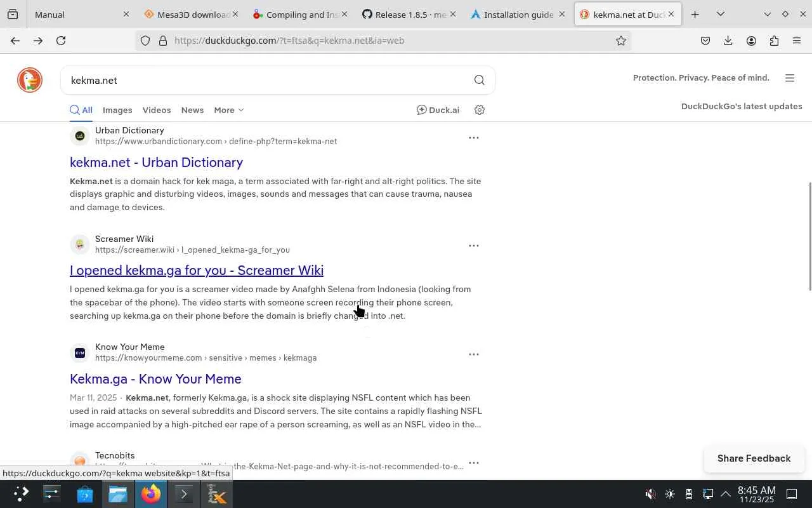Switch to Videos search results
This screenshot has width=812, height=508.
tap(157, 110)
